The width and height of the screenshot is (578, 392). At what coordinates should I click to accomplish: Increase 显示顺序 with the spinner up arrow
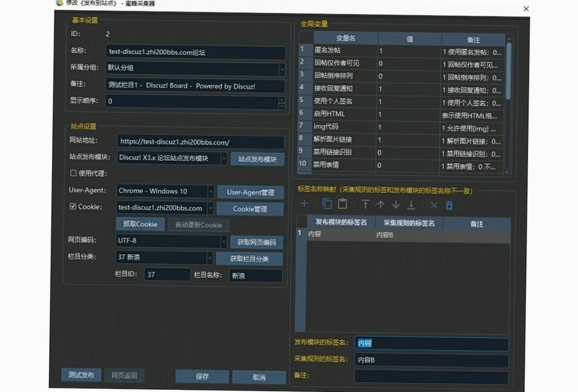click(282, 100)
